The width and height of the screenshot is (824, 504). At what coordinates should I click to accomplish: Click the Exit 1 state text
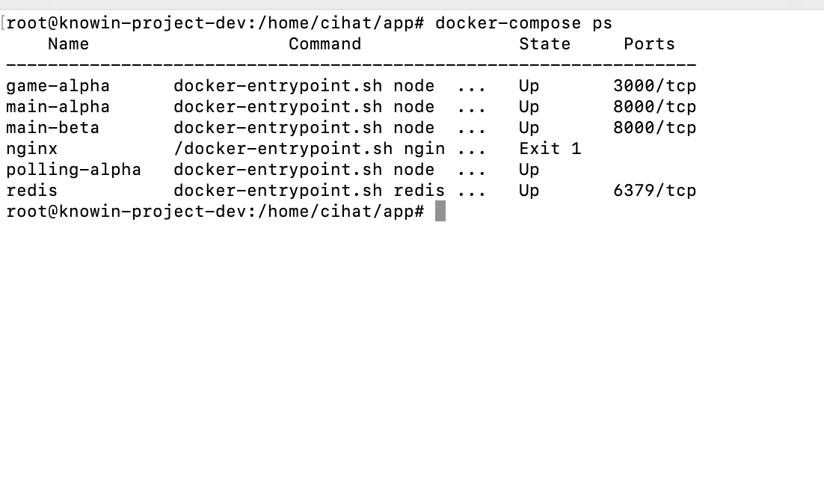pos(550,149)
